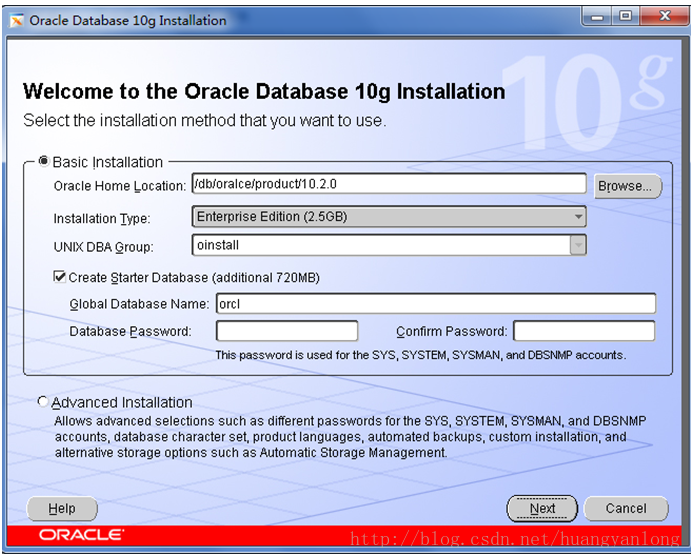
Task: Click the 'Database Password:' label
Action: click(x=130, y=331)
